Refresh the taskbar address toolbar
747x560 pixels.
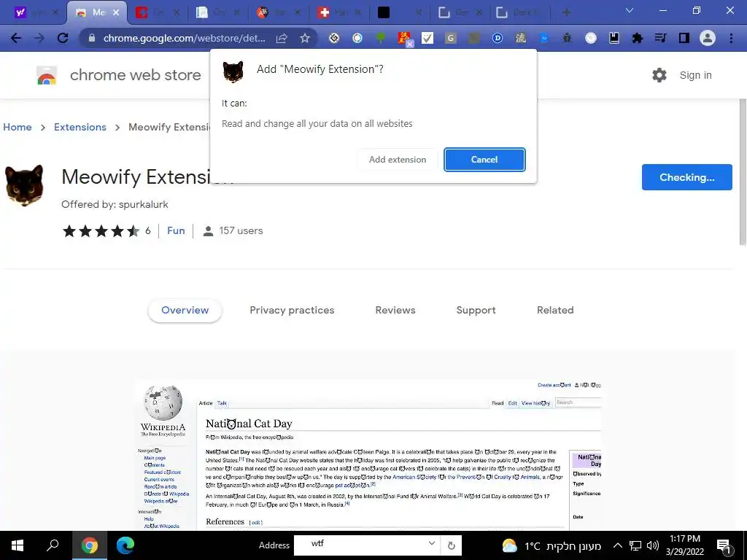pyautogui.click(x=451, y=545)
